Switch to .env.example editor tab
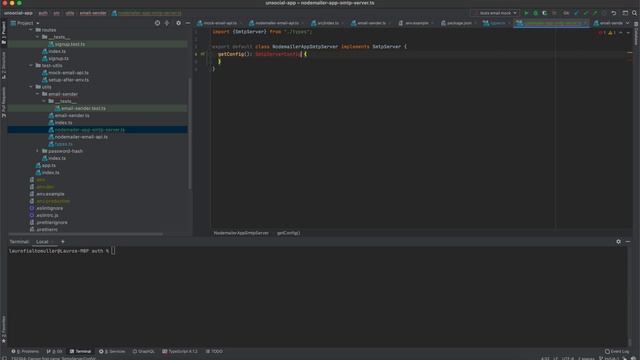This screenshot has width=640, height=360. tap(416, 23)
